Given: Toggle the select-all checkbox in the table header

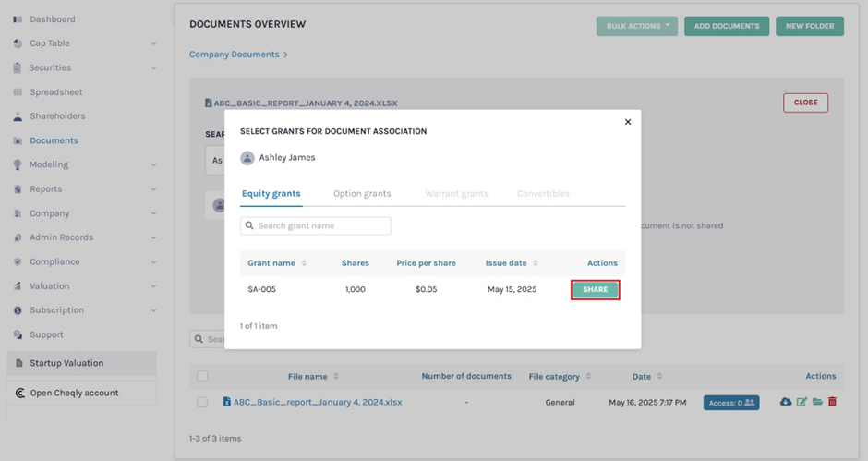Looking at the screenshot, I should coord(202,376).
